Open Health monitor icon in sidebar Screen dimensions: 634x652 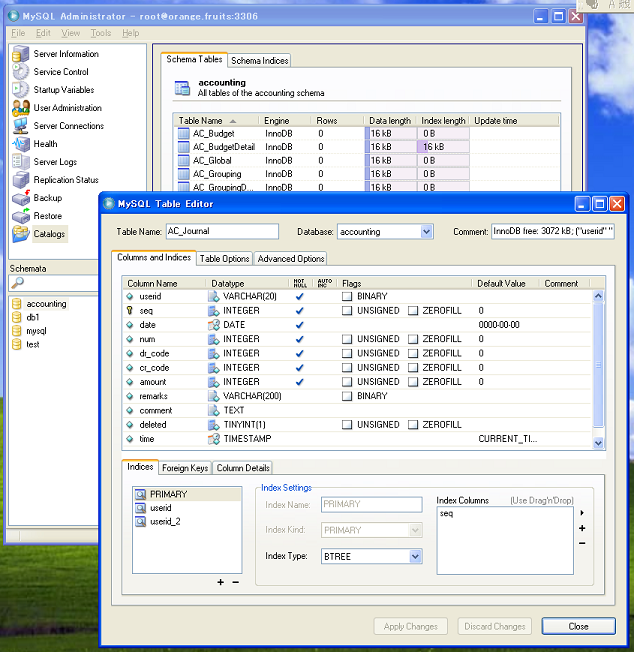coord(20,143)
